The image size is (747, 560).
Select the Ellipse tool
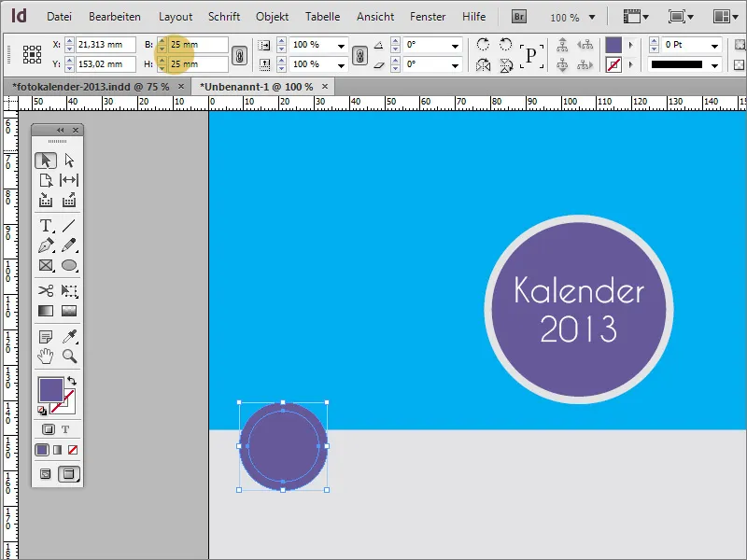(x=69, y=265)
